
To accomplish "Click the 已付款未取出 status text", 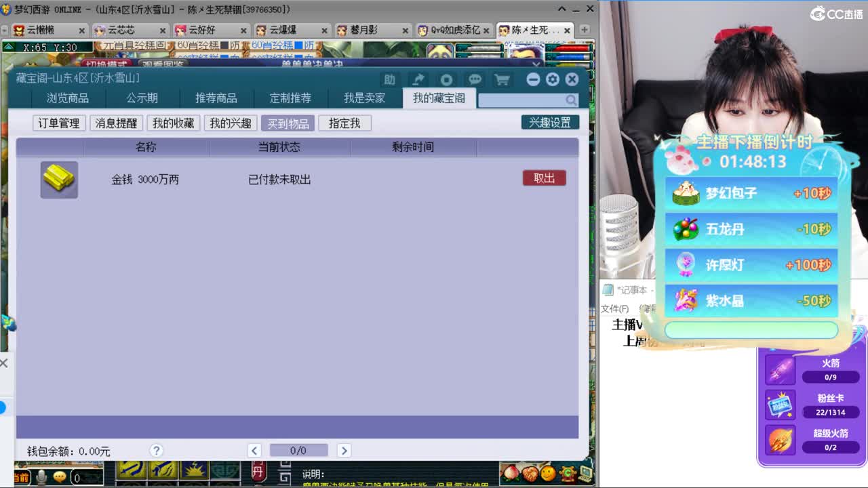I will [279, 180].
